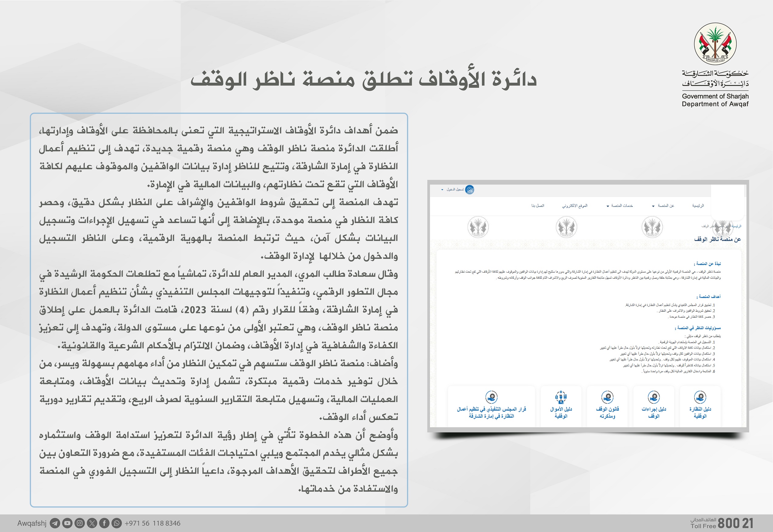
Task: Expand the خدمات المنصة menu dropdown
Action: 620,206
